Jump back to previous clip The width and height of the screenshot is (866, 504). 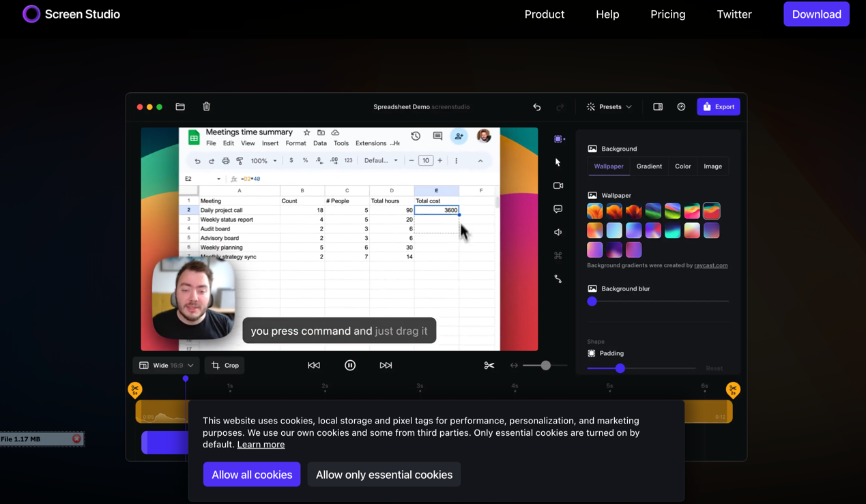[x=314, y=366]
